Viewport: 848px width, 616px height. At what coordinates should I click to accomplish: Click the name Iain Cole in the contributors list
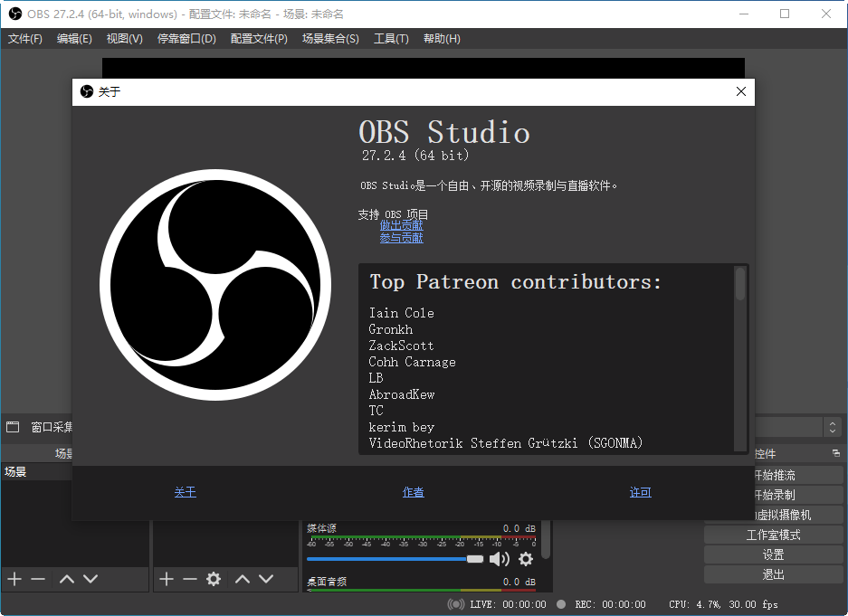[401, 313]
